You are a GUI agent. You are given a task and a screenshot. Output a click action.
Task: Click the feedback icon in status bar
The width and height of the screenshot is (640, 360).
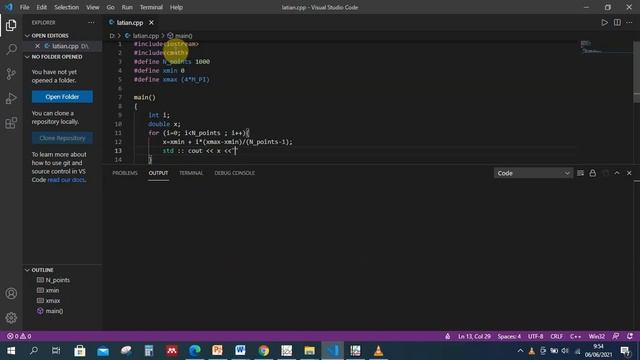[616, 336]
